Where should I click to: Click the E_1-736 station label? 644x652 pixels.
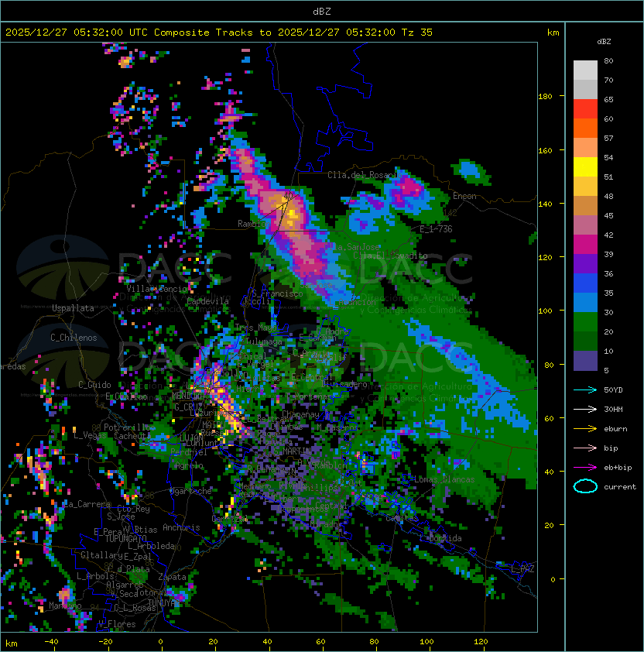(436, 229)
